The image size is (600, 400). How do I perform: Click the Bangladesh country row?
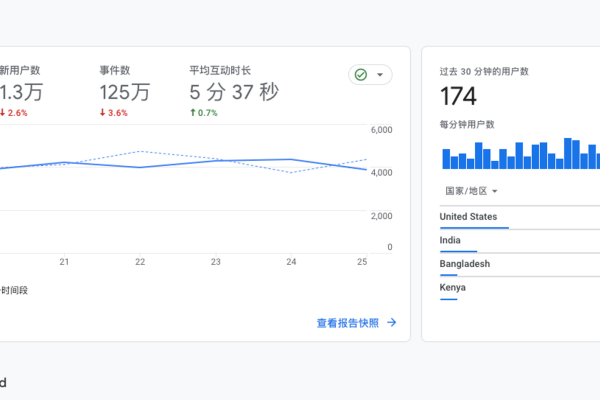(520, 266)
